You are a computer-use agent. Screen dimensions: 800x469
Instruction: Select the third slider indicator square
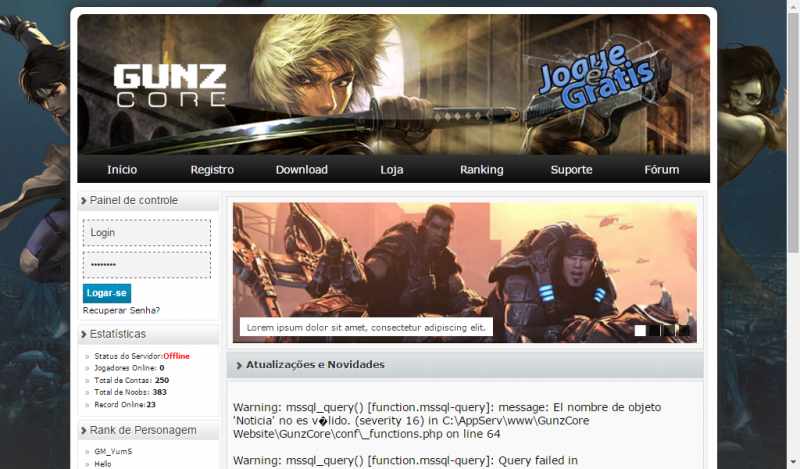tap(669, 330)
